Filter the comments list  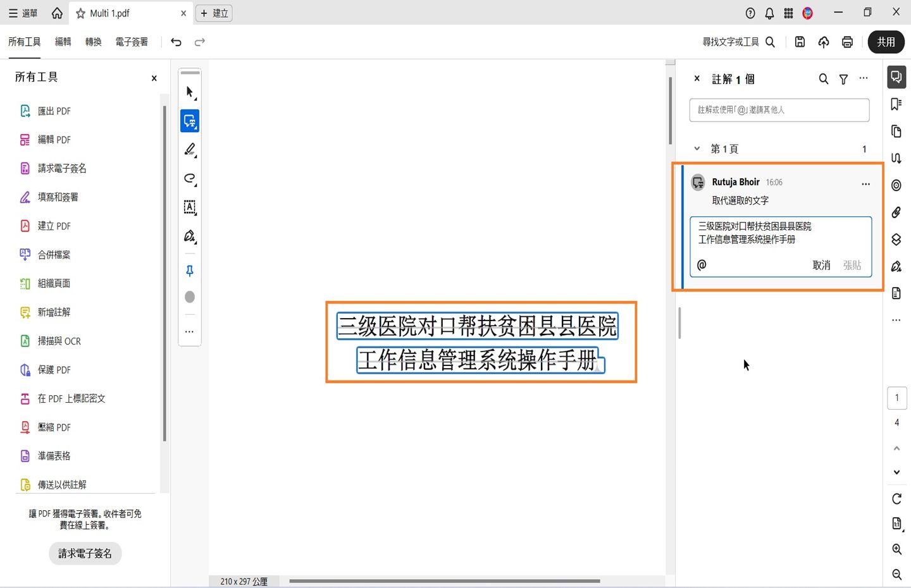point(843,78)
